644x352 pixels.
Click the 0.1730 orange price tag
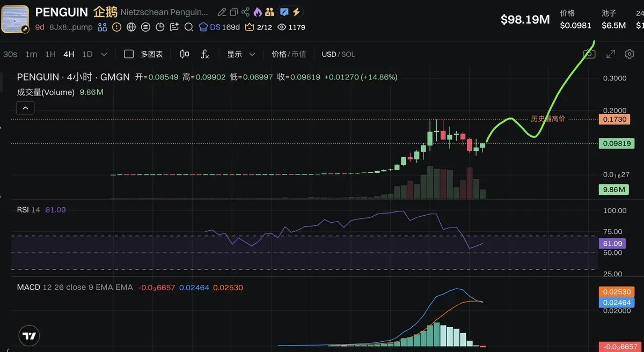614,119
